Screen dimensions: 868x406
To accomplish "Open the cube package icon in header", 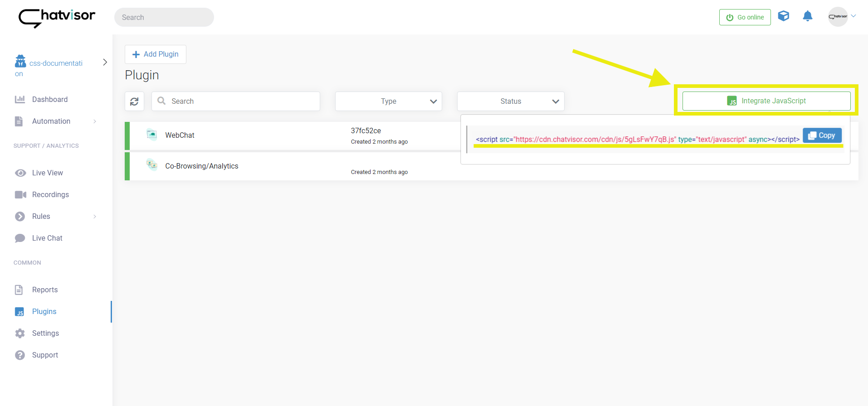I will point(784,16).
